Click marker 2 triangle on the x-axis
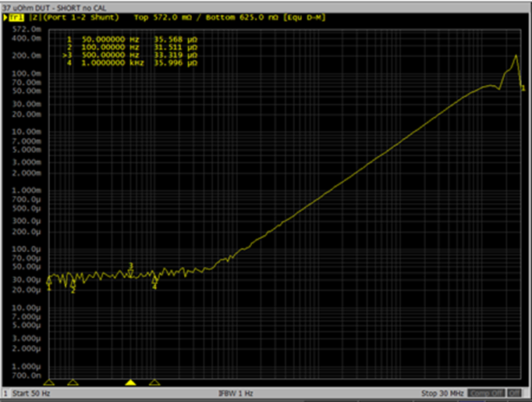 coord(73,382)
